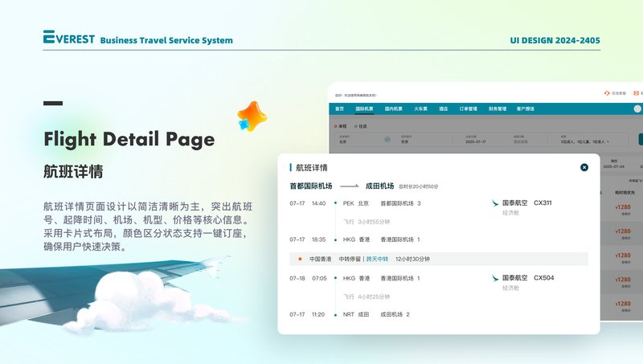Click the 18:35 arrival time
This screenshot has height=364, width=643.
[x=318, y=239]
